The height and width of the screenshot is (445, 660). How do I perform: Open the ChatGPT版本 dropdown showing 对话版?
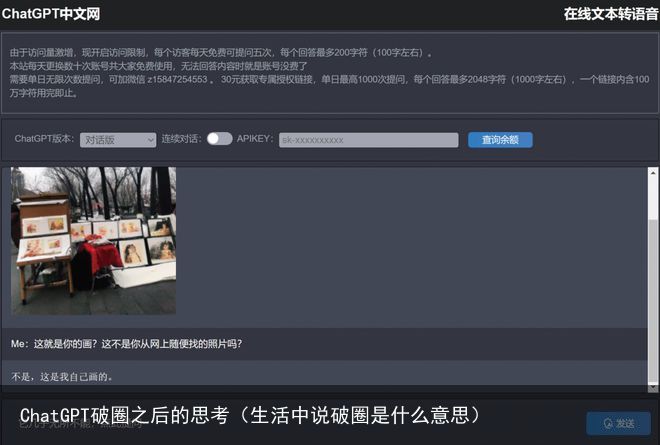118,140
